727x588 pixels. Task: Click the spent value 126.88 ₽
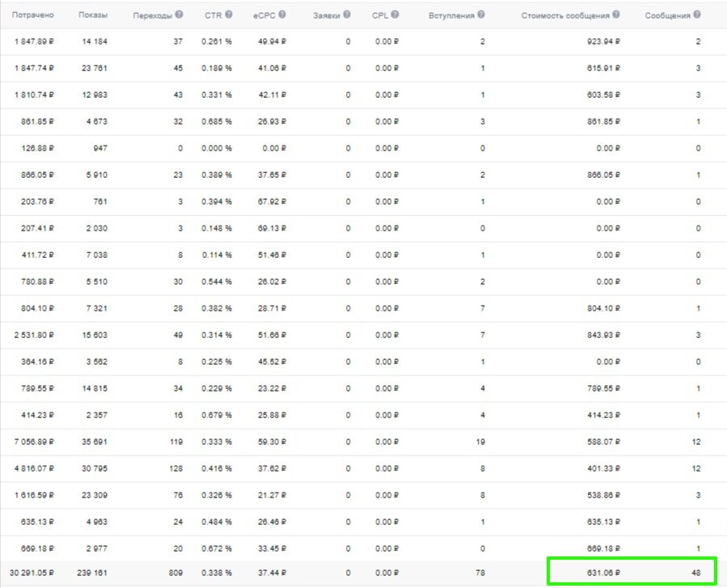point(37,148)
